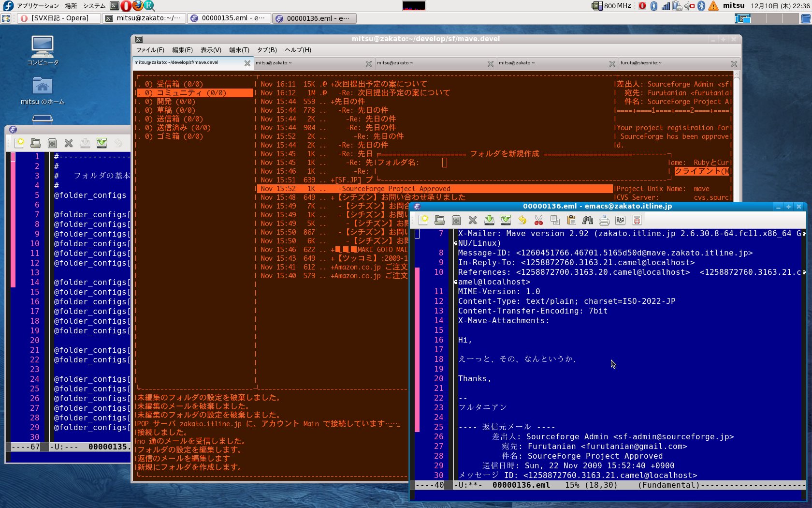This screenshot has width=812, height=508.
Task: Click the Undo arrow icon in Emacs 00000136.eml
Action: tap(522, 221)
